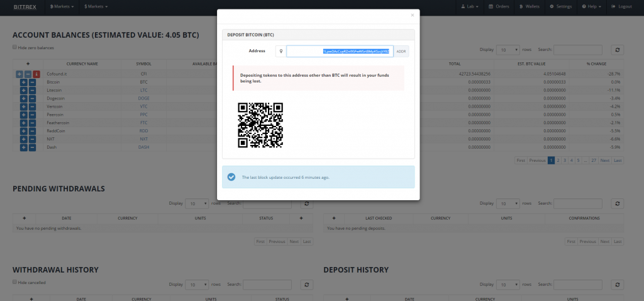
Task: Click the plus deposit icon for ReddCoin
Action: click(x=23, y=131)
